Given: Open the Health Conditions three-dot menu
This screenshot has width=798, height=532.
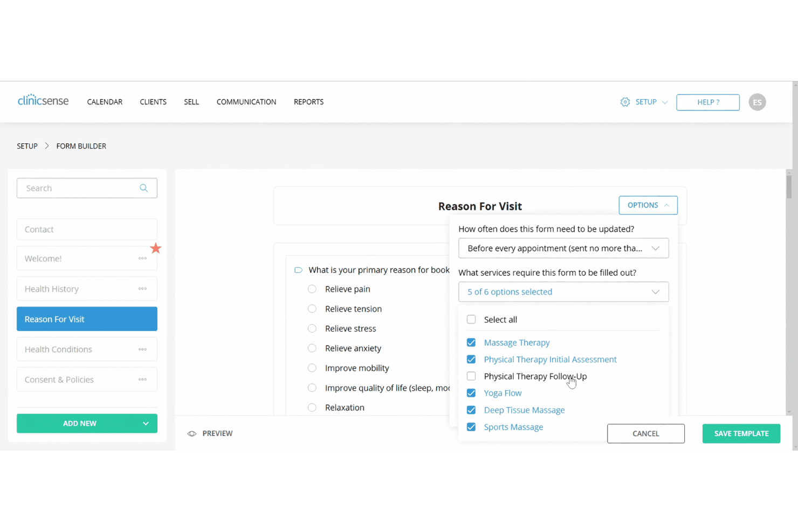Looking at the screenshot, I should (142, 349).
